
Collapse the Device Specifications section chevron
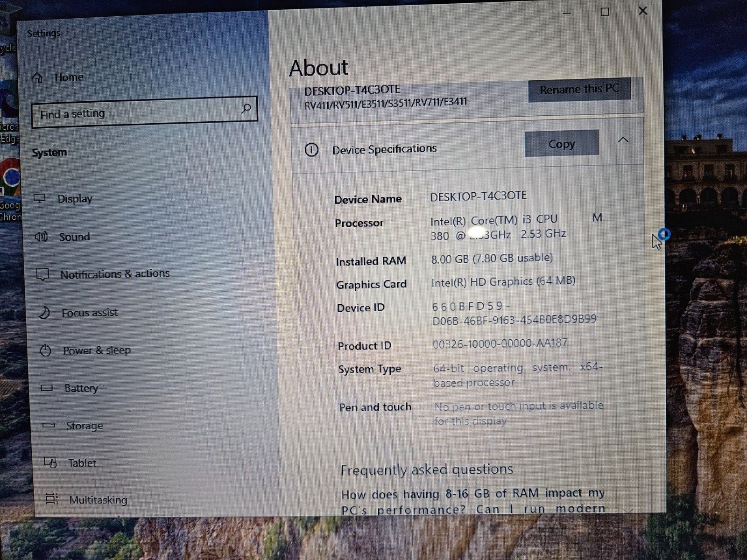click(x=623, y=140)
